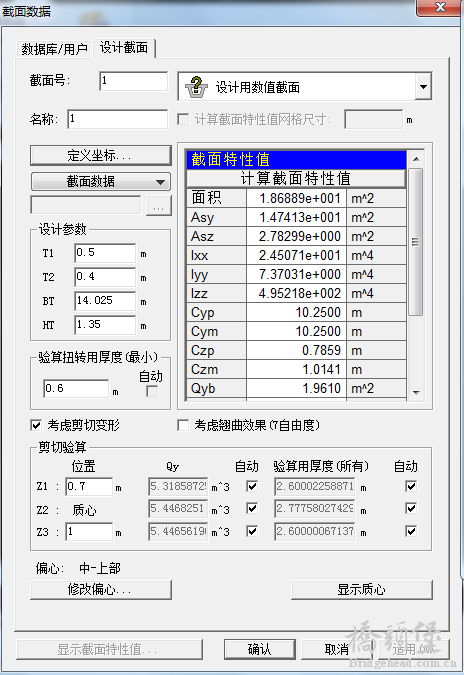Click the 修改偏心... button
Image resolution: width=464 pixels, height=675 pixels.
click(x=101, y=589)
